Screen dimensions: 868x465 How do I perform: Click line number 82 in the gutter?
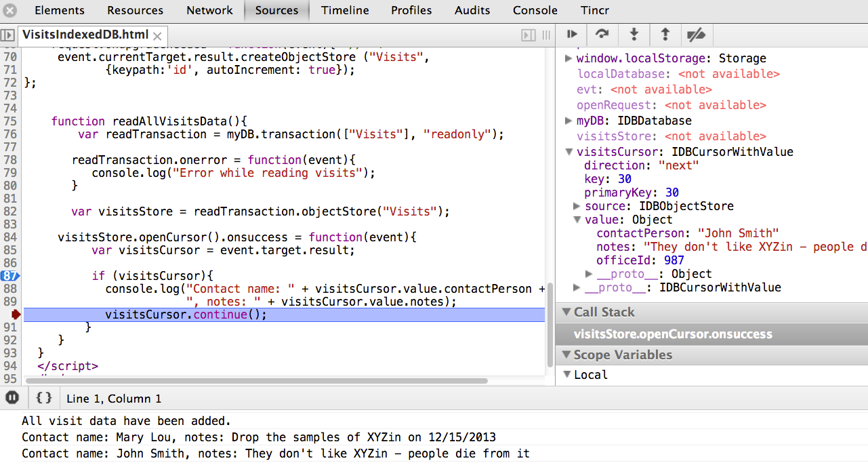coord(10,211)
